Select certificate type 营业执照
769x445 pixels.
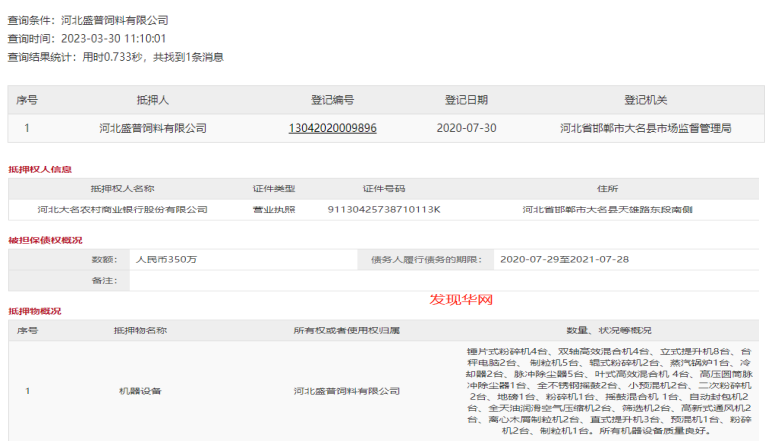click(x=274, y=209)
